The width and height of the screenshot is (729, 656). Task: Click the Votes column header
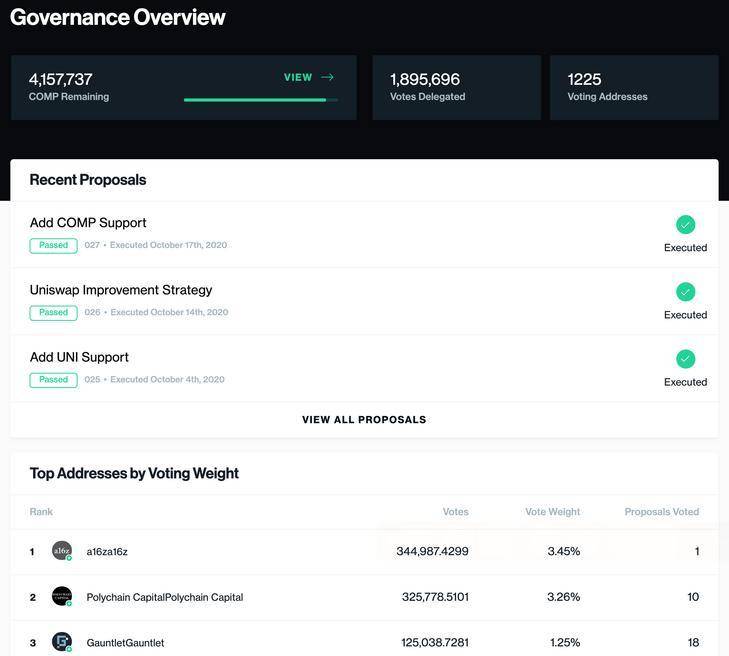456,511
